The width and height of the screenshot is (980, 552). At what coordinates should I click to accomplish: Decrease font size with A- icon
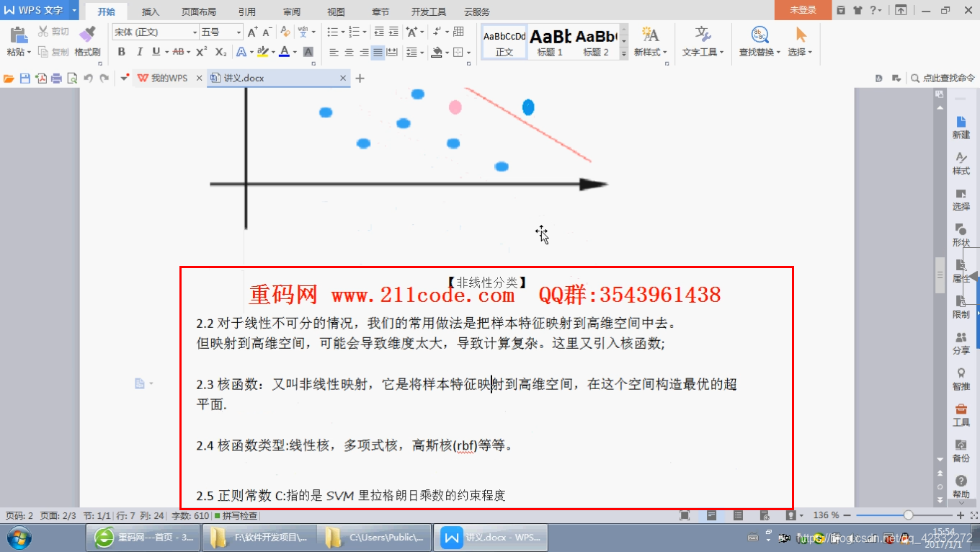pyautogui.click(x=267, y=32)
